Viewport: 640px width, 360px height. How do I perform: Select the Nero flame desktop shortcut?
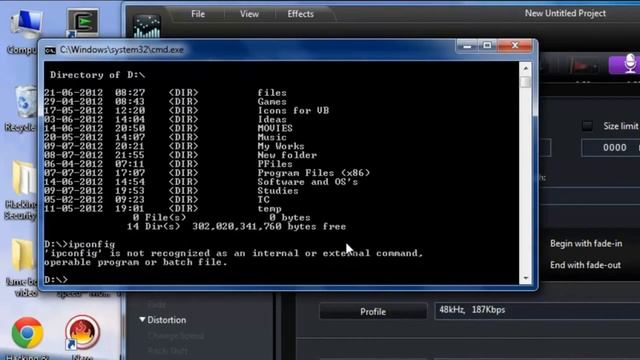pyautogui.click(x=82, y=332)
